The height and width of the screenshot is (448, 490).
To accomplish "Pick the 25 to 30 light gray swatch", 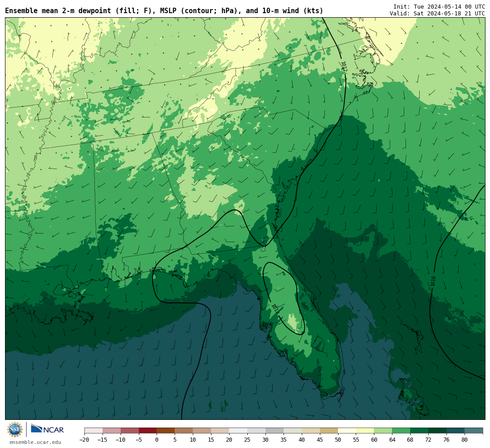I will pyautogui.click(x=256, y=431).
